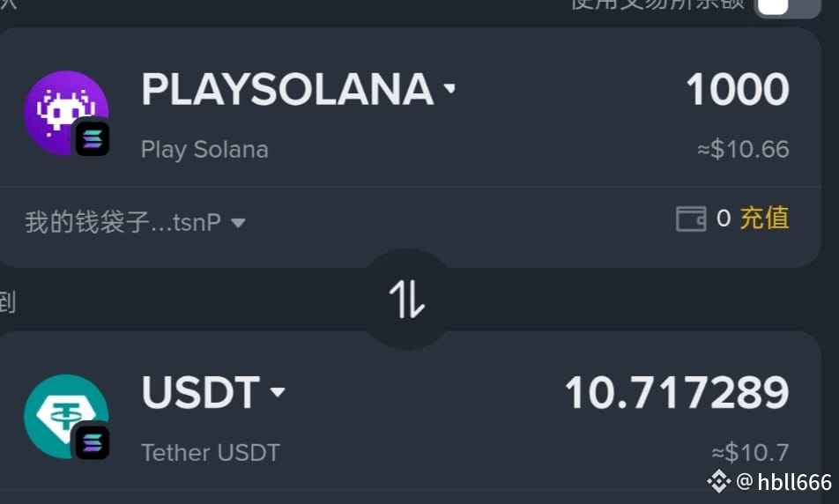Image resolution: width=839 pixels, height=504 pixels.
Task: Edit the 1000 amount field
Action: [x=738, y=89]
